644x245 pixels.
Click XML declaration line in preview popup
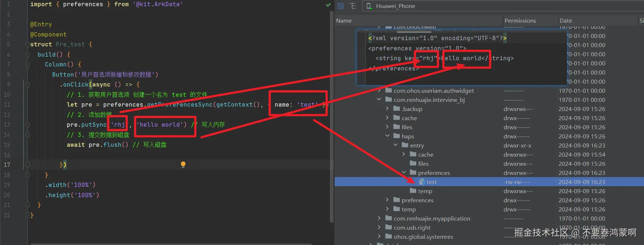[437, 38]
